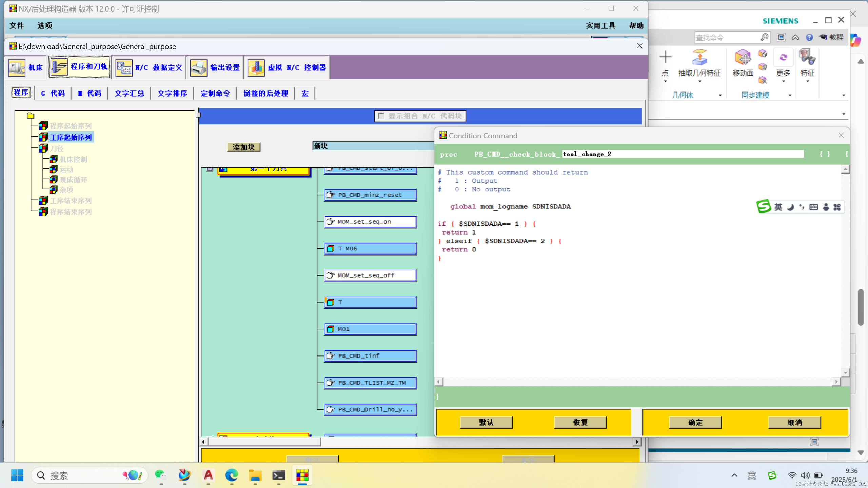Click the PB_CMD_tinf block
Viewport: 868px width, 488px height.
pyautogui.click(x=370, y=356)
